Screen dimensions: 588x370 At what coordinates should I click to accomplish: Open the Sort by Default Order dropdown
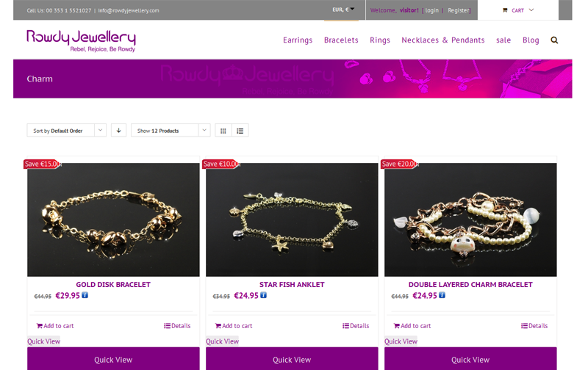click(x=66, y=131)
